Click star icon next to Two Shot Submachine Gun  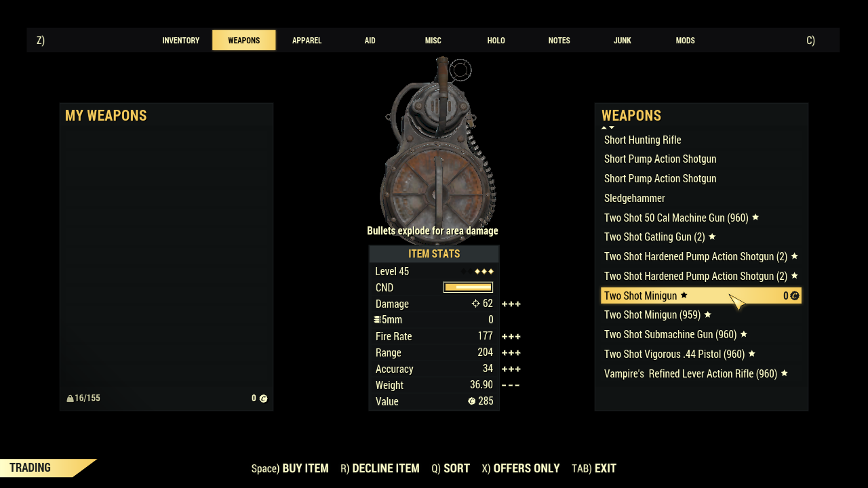(x=744, y=334)
